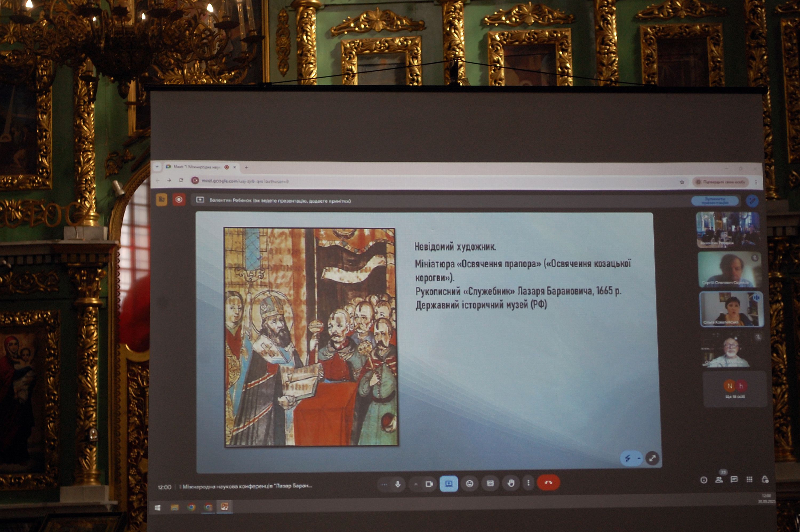Click Підтвердьте свою особу profile button
The width and height of the screenshot is (800, 532).
[x=721, y=182]
